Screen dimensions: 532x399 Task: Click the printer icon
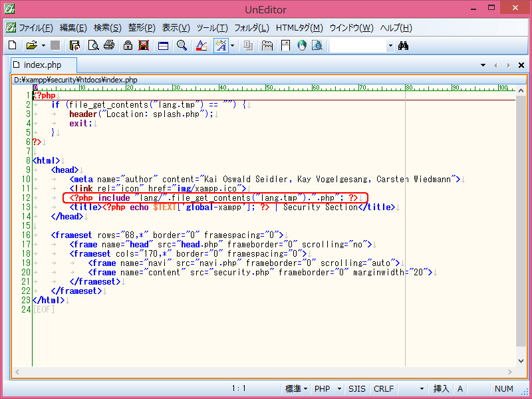[x=110, y=45]
